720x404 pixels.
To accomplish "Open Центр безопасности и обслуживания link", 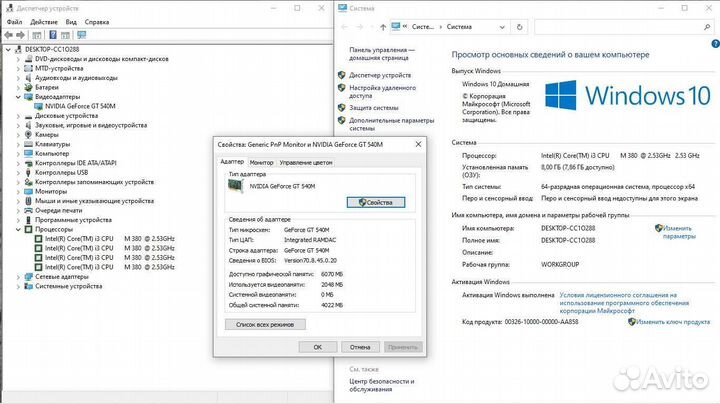I will [x=382, y=385].
